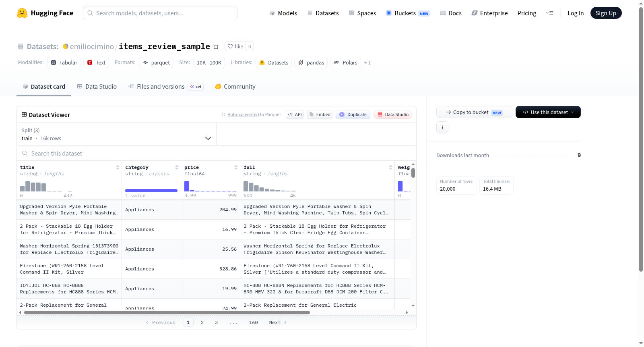Sort by the price column arrows

[236, 167]
